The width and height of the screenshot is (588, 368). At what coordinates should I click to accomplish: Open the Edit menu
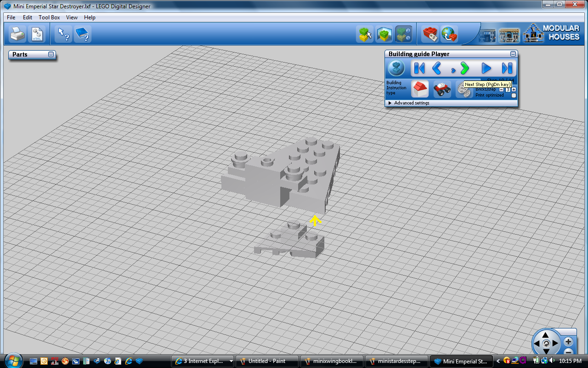28,17
